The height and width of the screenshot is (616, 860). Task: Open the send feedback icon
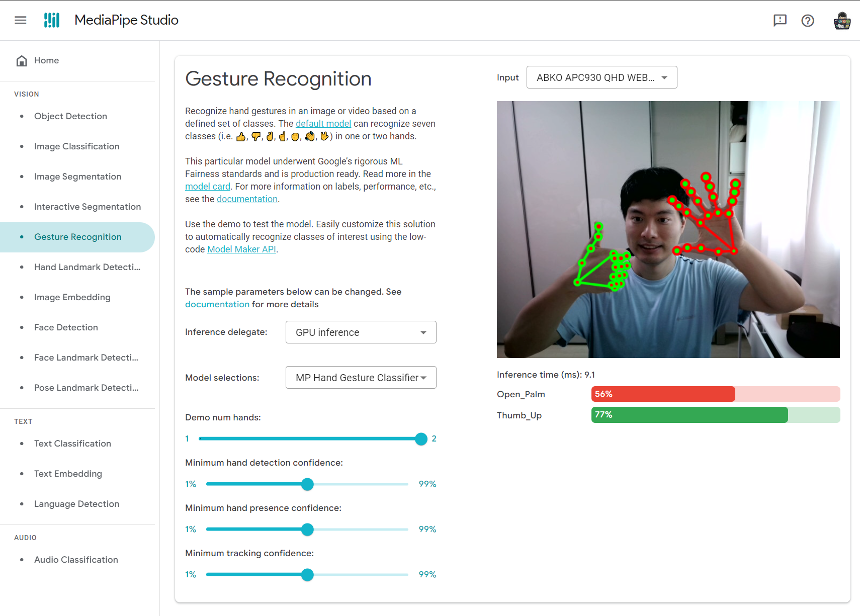[x=780, y=20]
